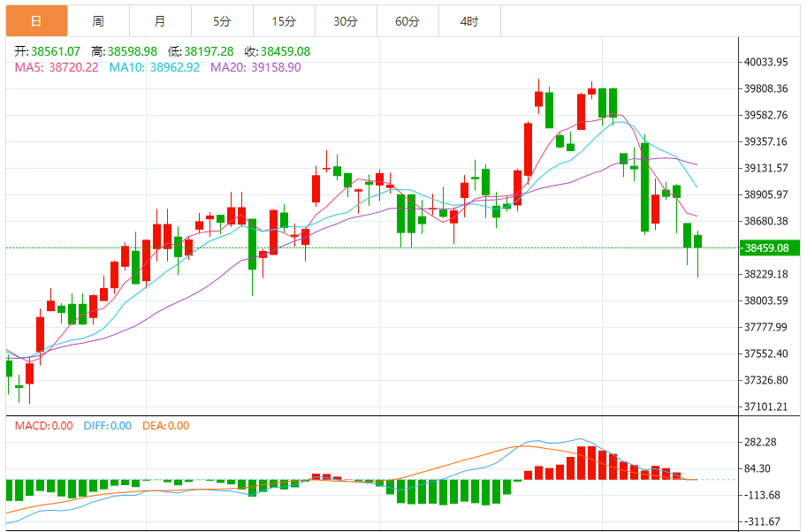Click the opening price 38561.07
Screen dimensions: 807x532
56,51
